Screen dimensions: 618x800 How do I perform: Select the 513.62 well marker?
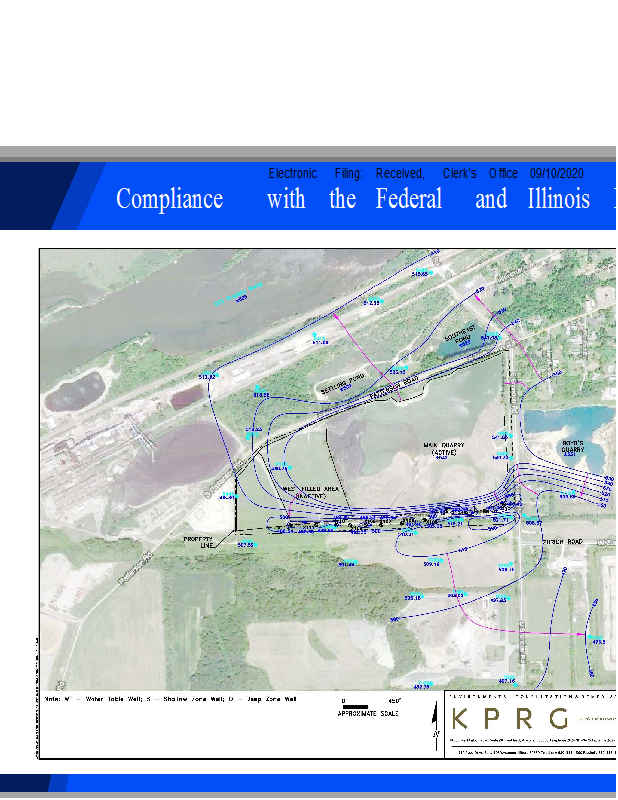click(208, 376)
